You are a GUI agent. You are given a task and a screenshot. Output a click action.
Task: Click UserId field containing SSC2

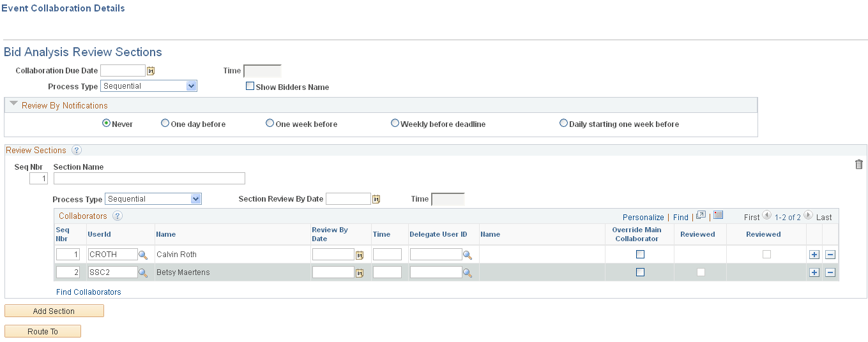tap(112, 272)
